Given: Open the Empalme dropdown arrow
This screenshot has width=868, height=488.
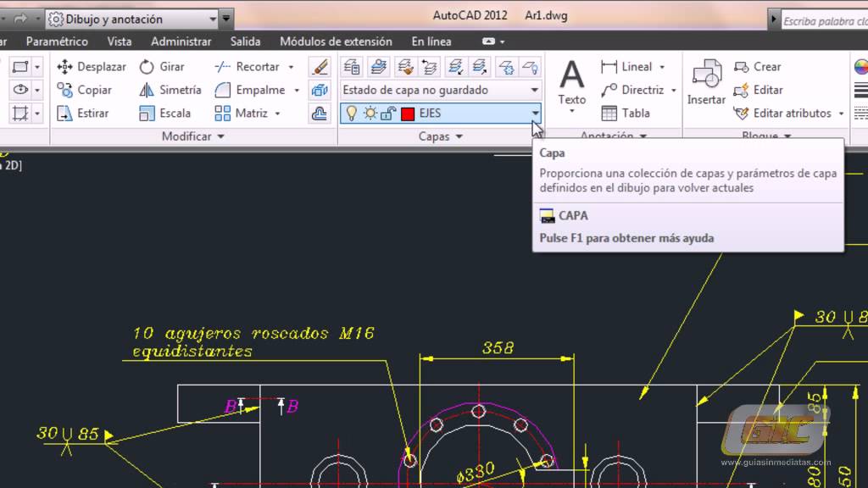Looking at the screenshot, I should [x=297, y=90].
